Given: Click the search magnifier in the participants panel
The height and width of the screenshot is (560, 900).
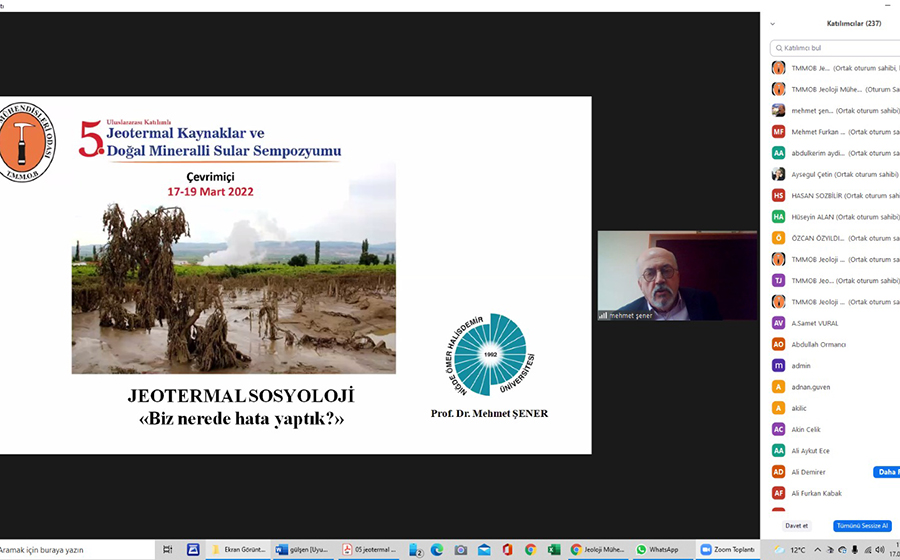Looking at the screenshot, I should 779,48.
